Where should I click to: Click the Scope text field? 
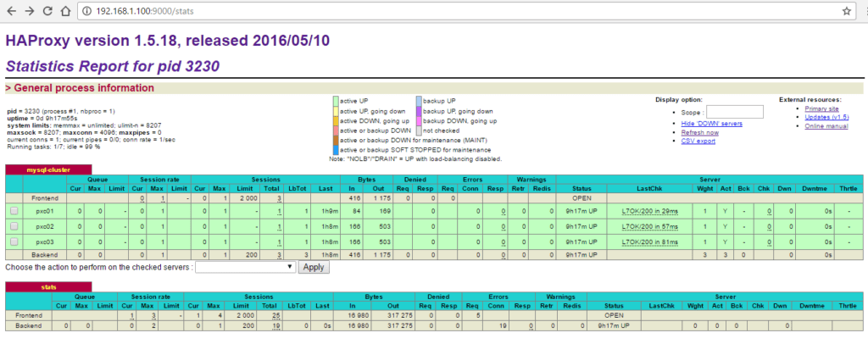734,112
